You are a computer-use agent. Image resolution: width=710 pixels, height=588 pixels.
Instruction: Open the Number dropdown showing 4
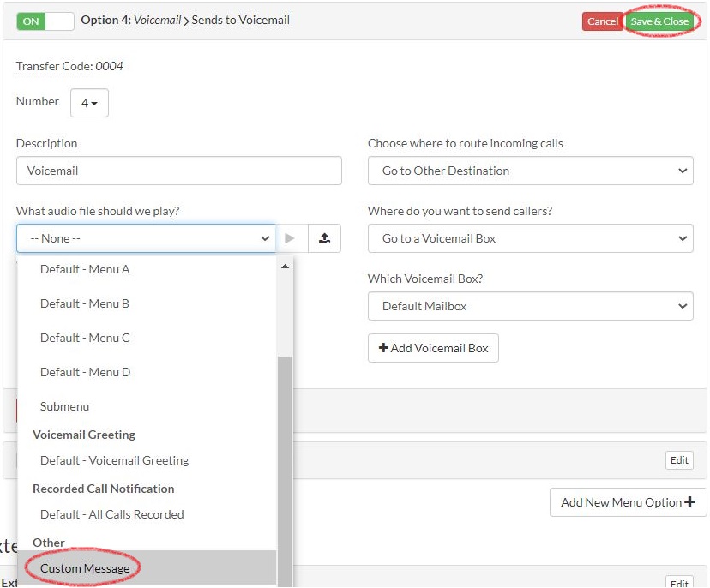[89, 102]
